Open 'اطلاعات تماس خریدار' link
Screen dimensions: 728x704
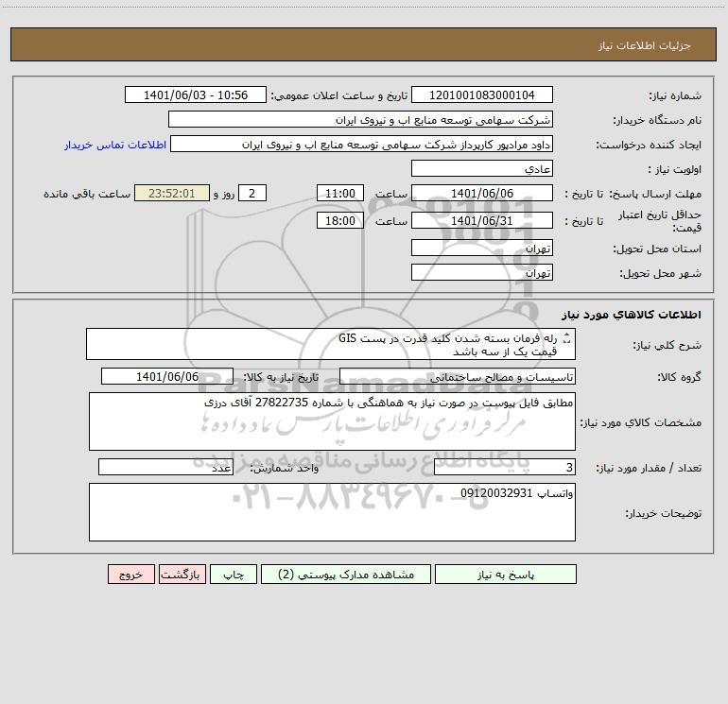(x=115, y=145)
